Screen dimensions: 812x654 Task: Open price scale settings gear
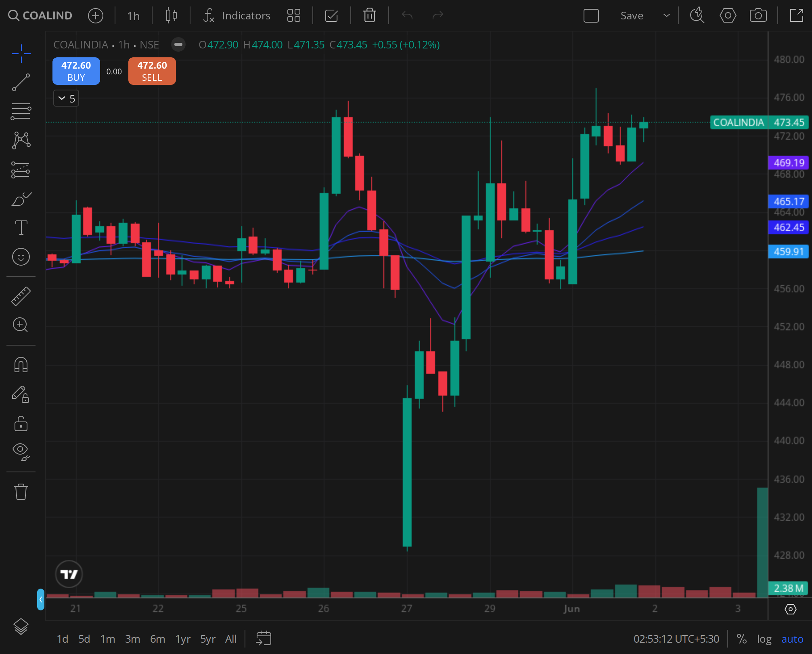tap(790, 609)
